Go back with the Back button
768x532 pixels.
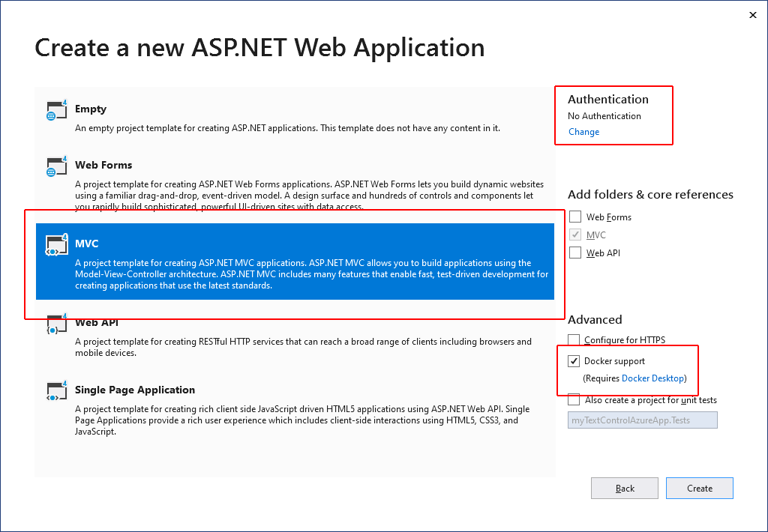coord(625,489)
